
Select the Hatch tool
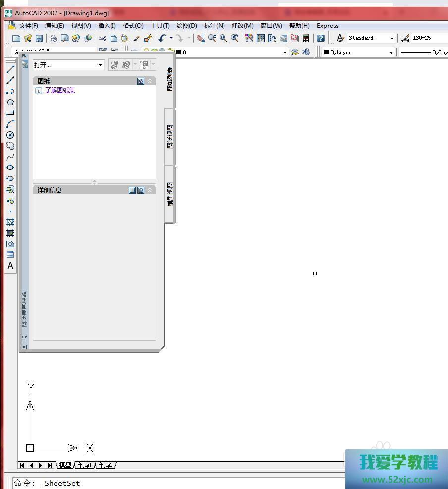[10, 222]
